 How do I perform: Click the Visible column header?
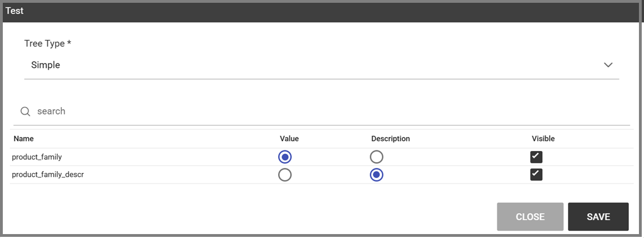[543, 139]
